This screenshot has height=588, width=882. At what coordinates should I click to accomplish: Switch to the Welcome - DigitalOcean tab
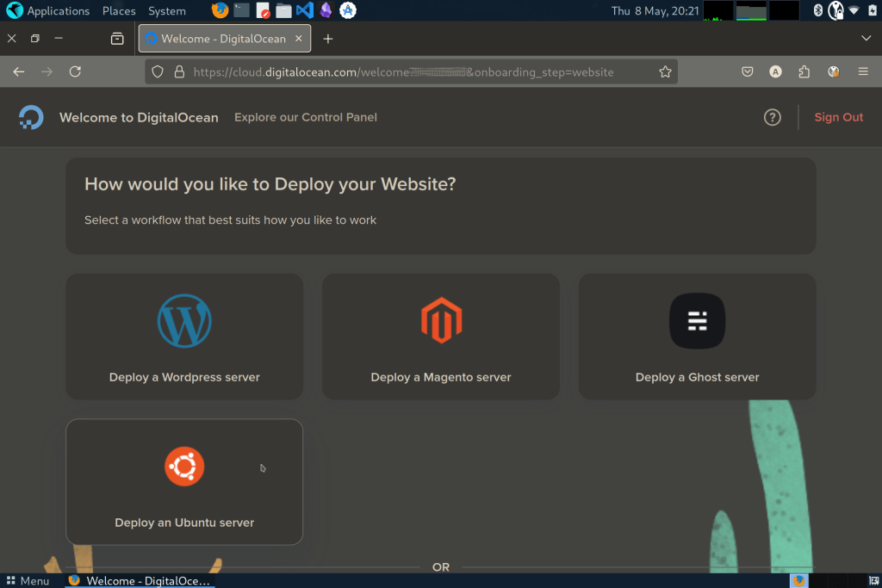[x=225, y=39]
